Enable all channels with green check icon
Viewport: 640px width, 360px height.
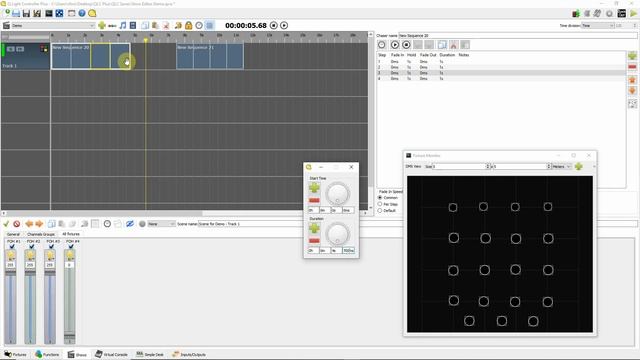pos(6,224)
